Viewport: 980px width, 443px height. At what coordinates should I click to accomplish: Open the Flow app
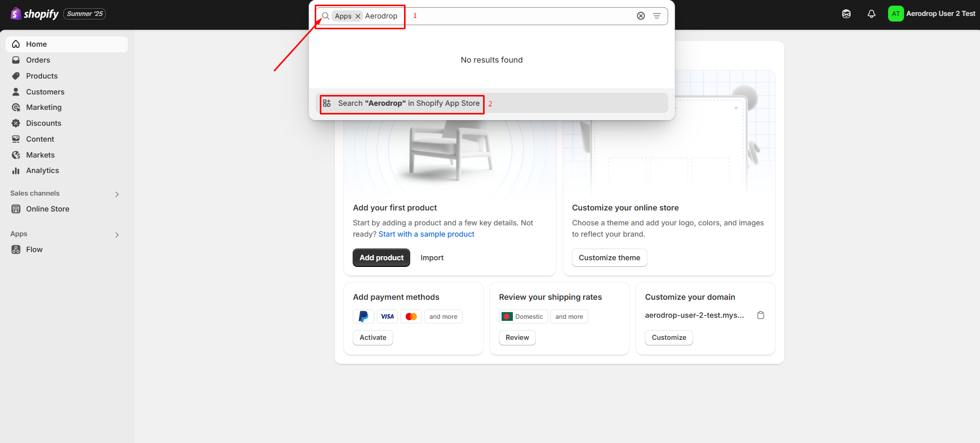coord(67,249)
